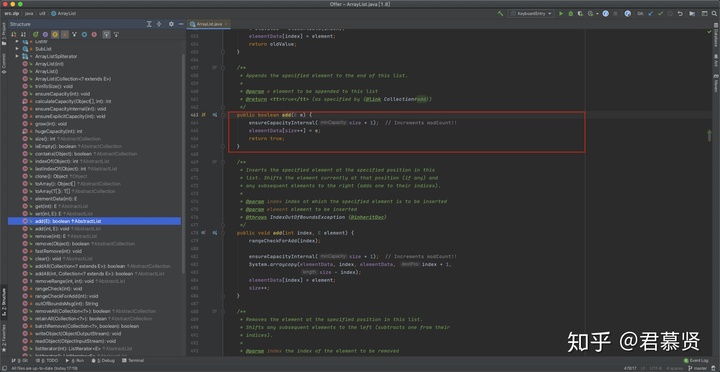Viewport: 720px width, 372px height.
Task: Collapse the javadoc fold at line 469
Action: pyautogui.click(x=223, y=162)
